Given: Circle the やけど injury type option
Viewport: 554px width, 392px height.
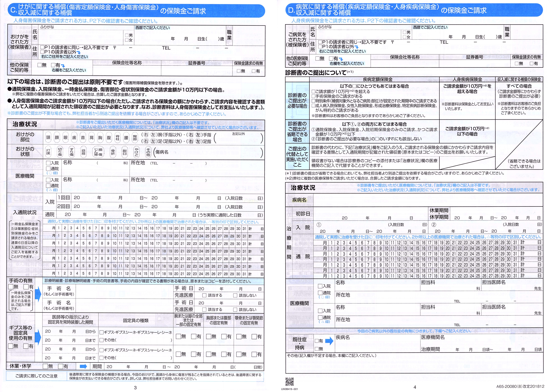Looking at the screenshot, I should [x=136, y=152].
